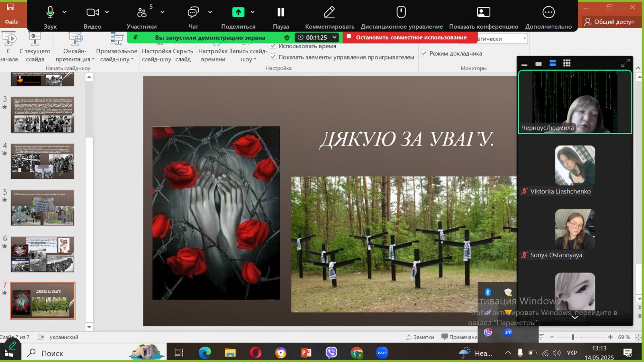
Task: Open the Комментировать annotation pencil tool
Action: [329, 12]
